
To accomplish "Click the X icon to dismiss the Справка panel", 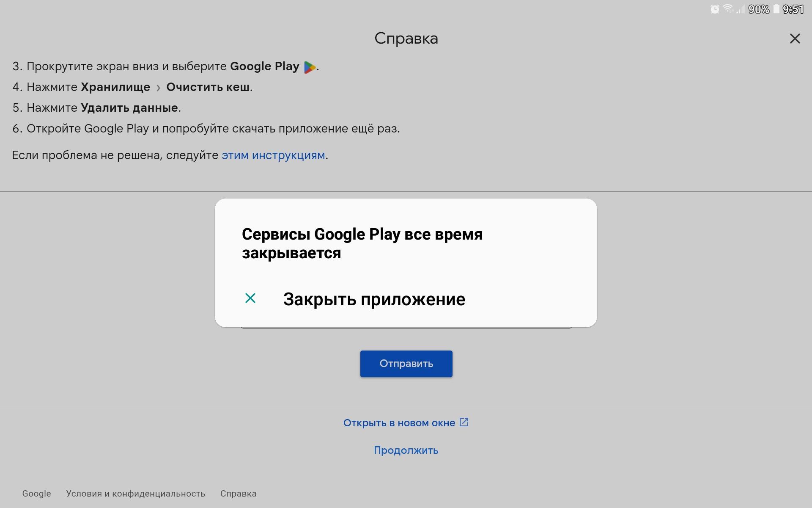I will [x=796, y=39].
